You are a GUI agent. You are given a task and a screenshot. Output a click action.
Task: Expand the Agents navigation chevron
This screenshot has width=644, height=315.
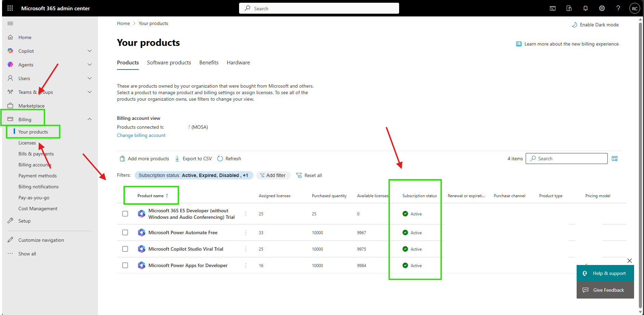[90, 64]
